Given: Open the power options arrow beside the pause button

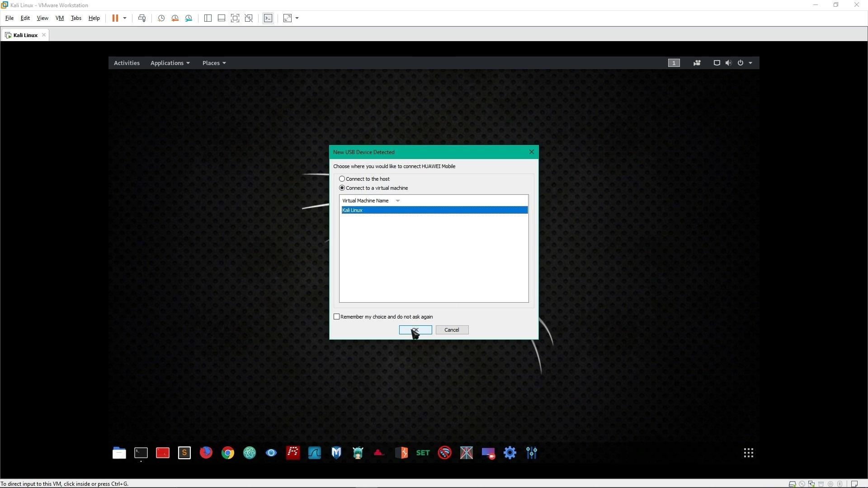Looking at the screenshot, I should pyautogui.click(x=125, y=18).
